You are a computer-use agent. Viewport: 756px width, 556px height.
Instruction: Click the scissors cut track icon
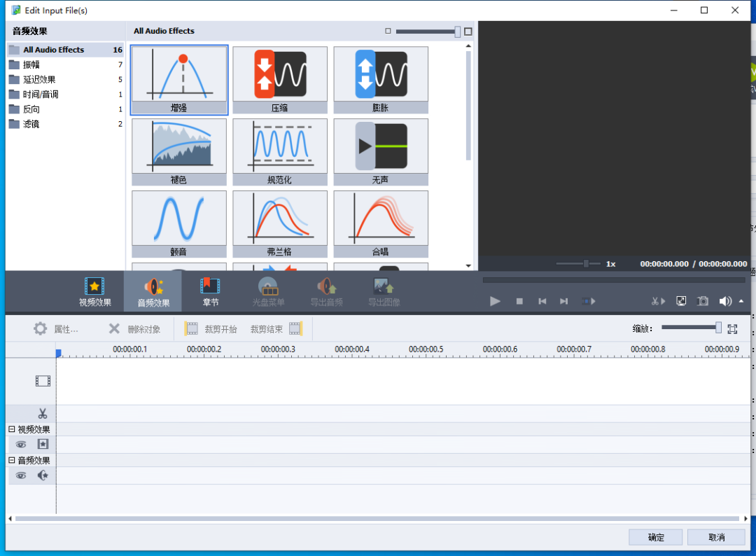43,414
